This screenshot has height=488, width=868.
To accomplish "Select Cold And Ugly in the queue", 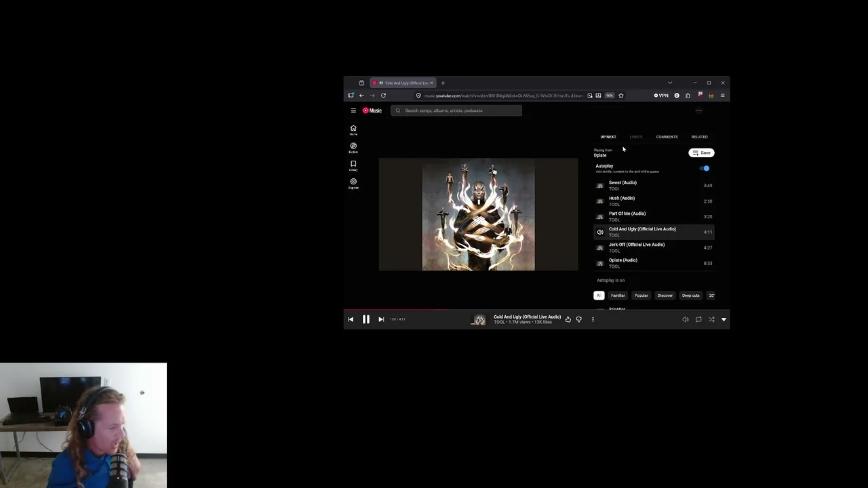I will tap(654, 232).
